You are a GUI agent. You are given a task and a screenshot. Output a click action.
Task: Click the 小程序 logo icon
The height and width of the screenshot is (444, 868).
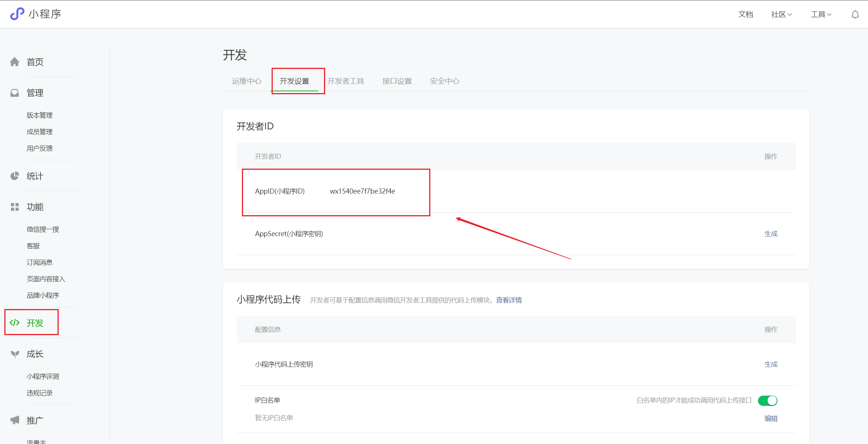pyautogui.click(x=17, y=14)
